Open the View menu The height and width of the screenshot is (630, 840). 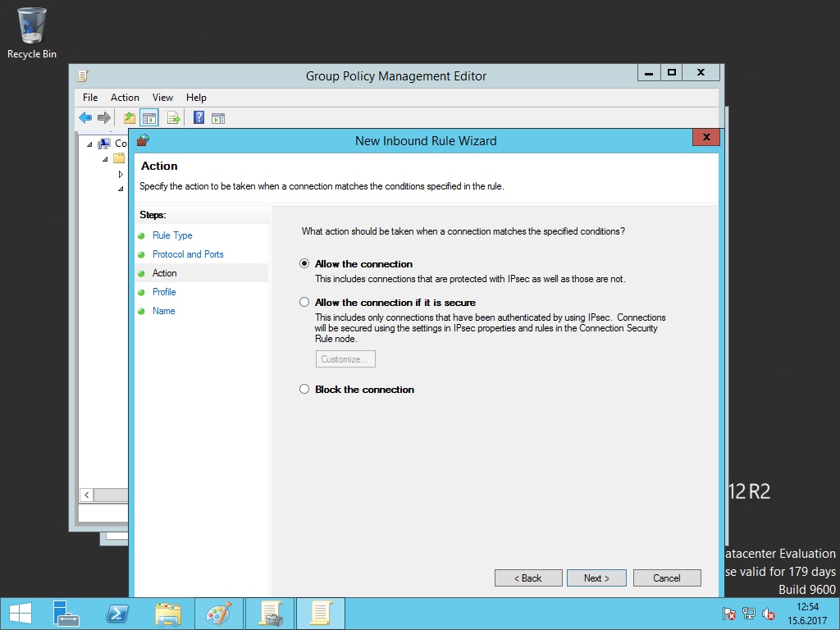(x=162, y=98)
